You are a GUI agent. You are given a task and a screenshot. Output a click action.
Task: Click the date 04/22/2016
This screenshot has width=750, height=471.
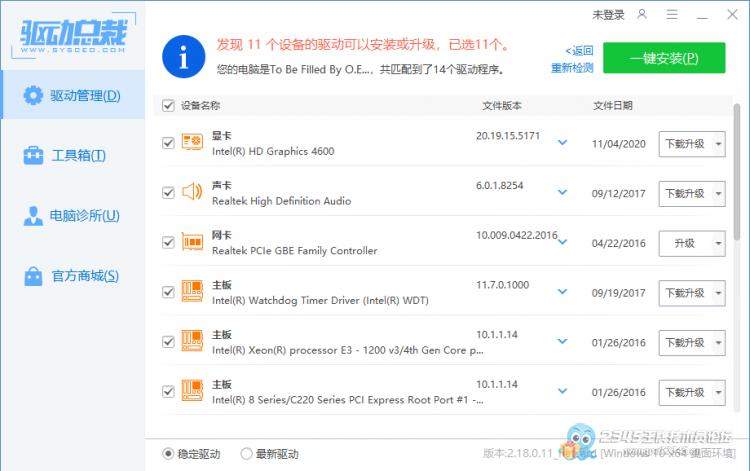point(618,243)
